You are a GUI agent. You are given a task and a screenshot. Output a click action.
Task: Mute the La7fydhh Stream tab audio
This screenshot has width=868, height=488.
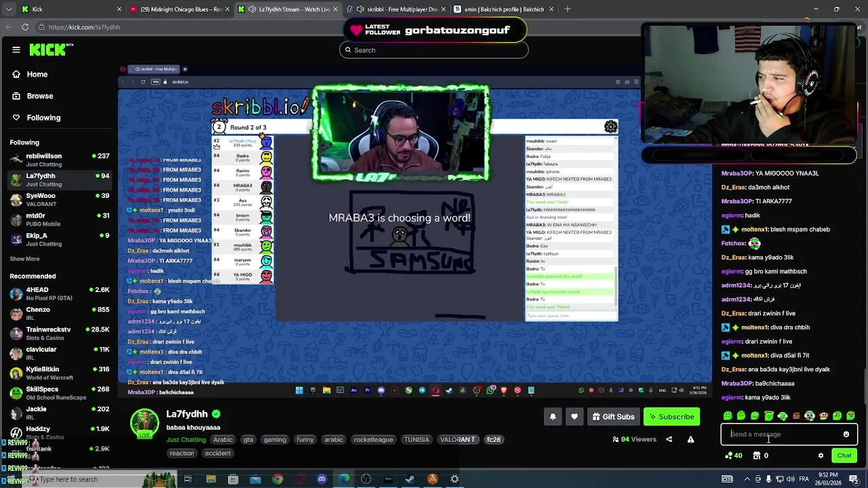252,9
